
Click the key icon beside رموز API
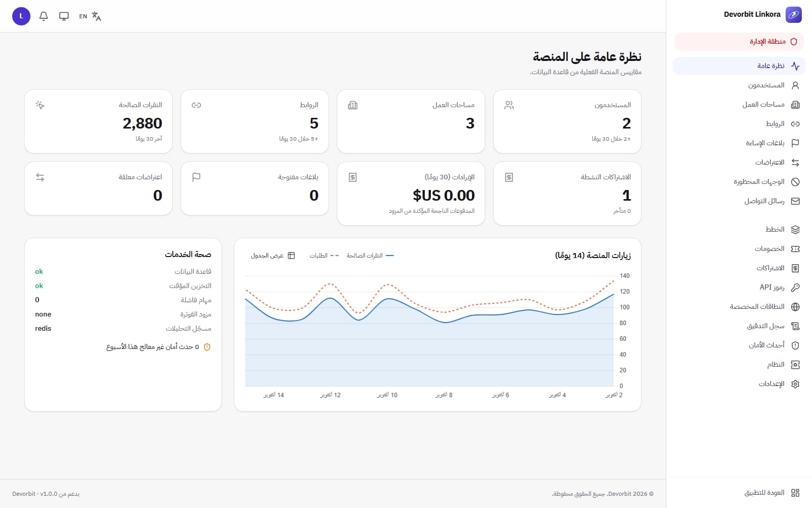795,288
